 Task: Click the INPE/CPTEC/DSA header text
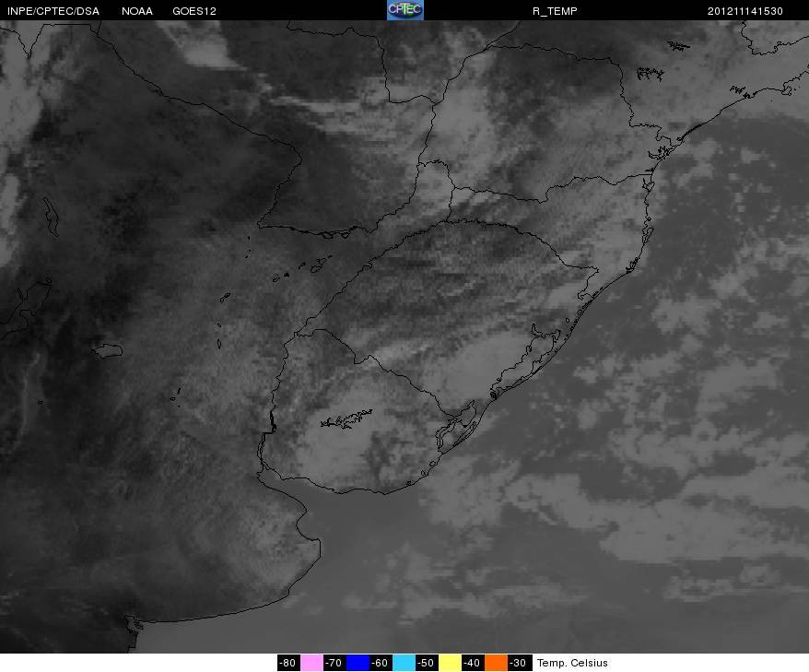click(x=53, y=11)
